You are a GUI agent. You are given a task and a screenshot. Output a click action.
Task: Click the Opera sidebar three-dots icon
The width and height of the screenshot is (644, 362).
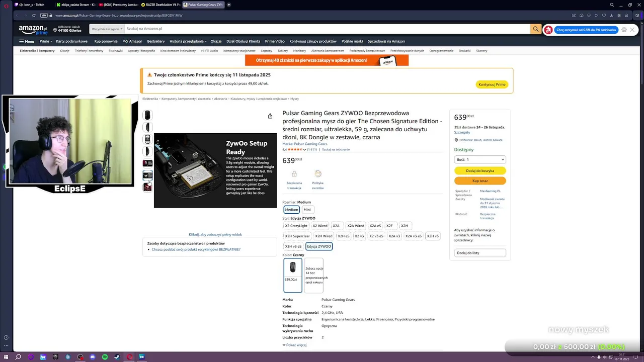[x=6, y=345]
